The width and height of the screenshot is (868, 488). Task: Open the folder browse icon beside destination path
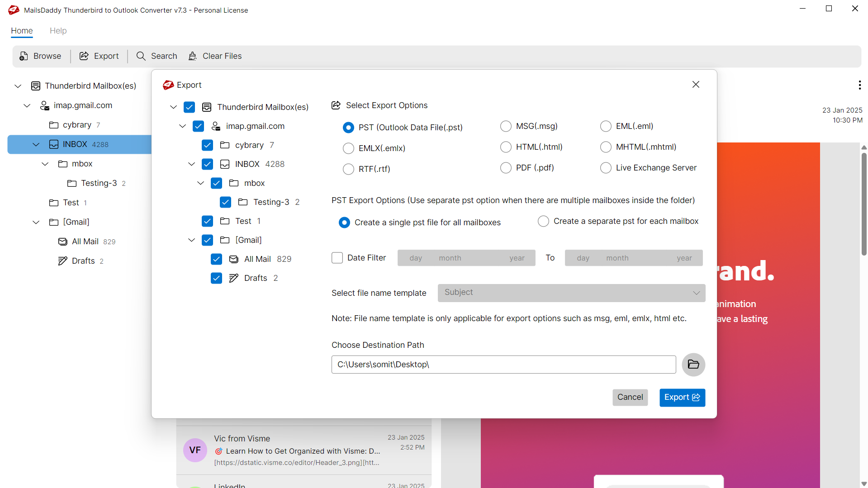[693, 365]
